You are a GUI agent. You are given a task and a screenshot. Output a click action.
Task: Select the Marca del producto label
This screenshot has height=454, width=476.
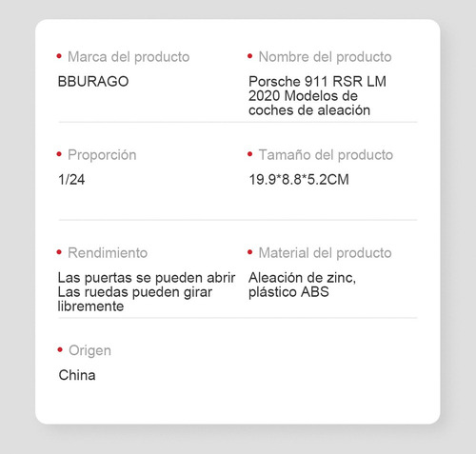tap(129, 57)
